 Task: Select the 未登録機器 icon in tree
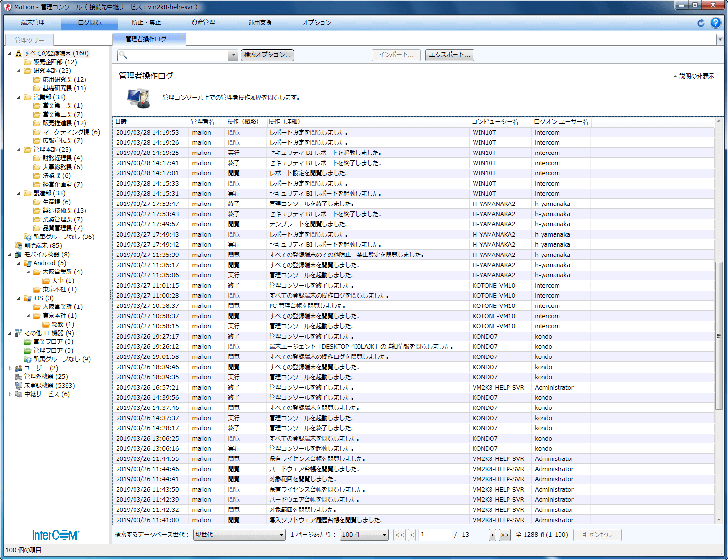(18, 386)
